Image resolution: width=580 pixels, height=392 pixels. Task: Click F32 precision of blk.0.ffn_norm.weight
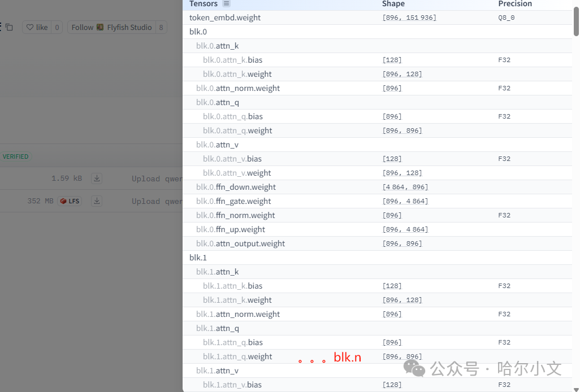[504, 215]
